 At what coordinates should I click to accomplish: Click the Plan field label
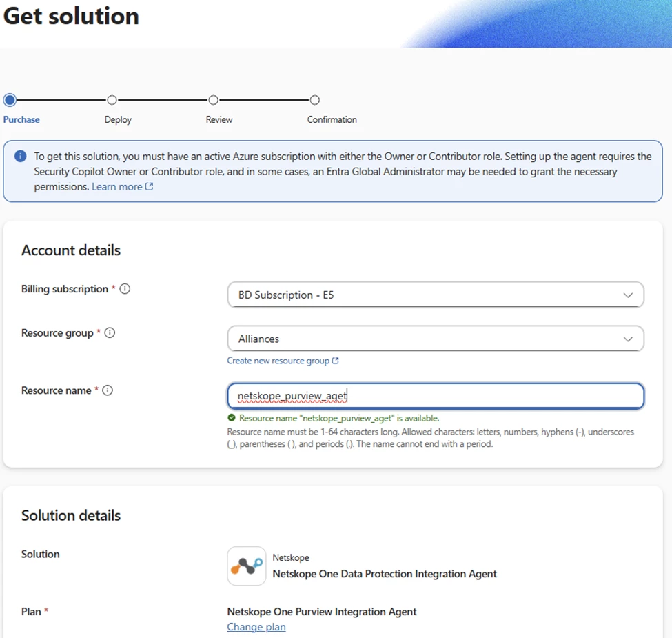(31, 611)
